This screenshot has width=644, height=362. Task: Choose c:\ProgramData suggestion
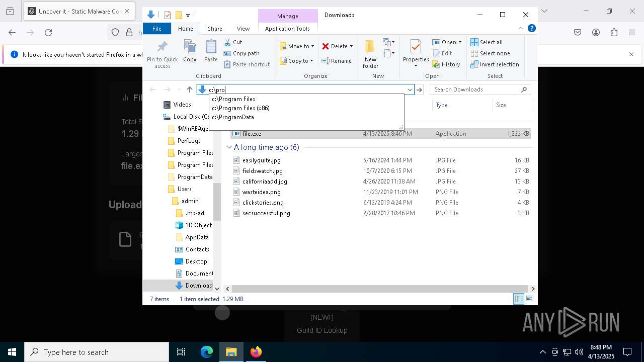pyautogui.click(x=306, y=117)
